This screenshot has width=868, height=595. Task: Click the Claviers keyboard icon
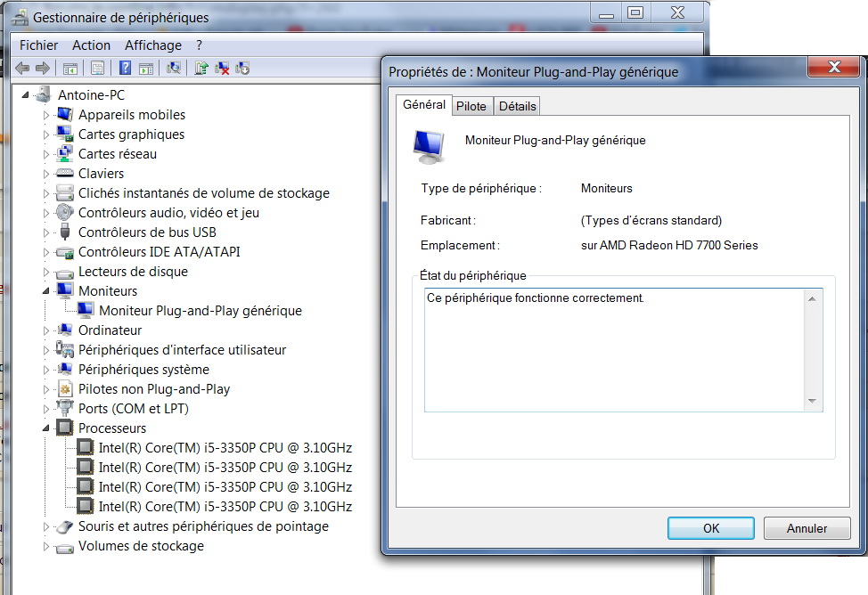point(65,173)
